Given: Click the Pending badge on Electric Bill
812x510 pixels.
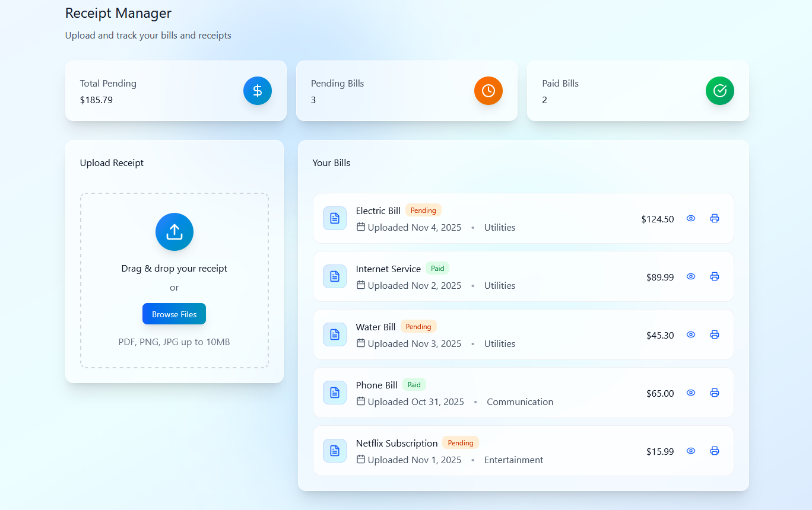Looking at the screenshot, I should tap(423, 211).
